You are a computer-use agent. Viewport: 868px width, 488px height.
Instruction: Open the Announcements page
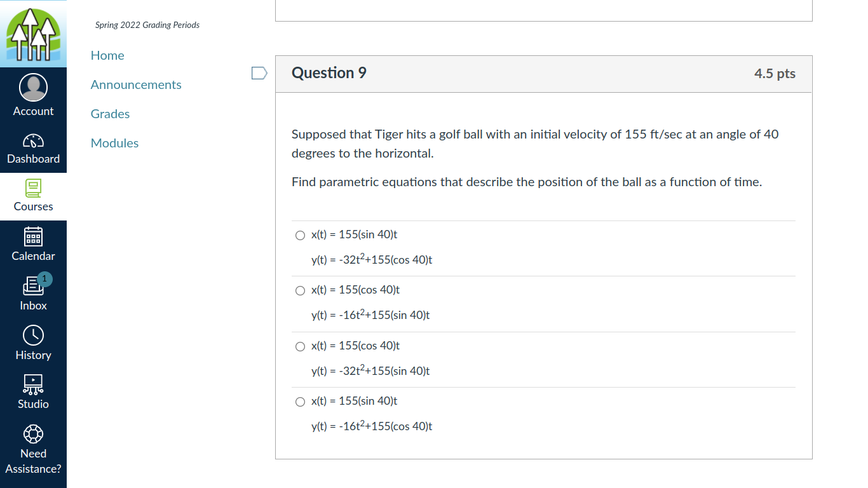pos(136,85)
